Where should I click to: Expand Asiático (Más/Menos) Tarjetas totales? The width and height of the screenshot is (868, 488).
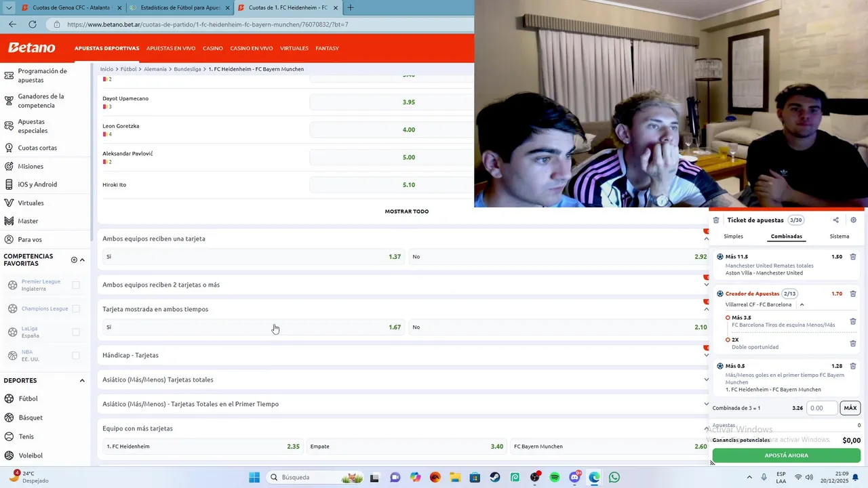coord(706,380)
